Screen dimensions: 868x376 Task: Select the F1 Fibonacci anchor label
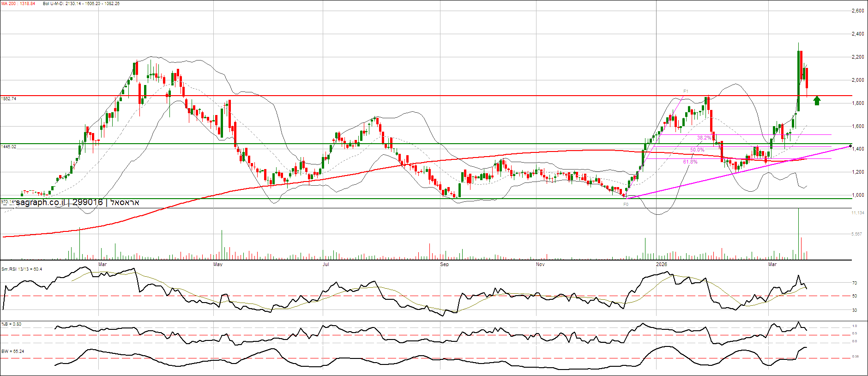pyautogui.click(x=686, y=91)
